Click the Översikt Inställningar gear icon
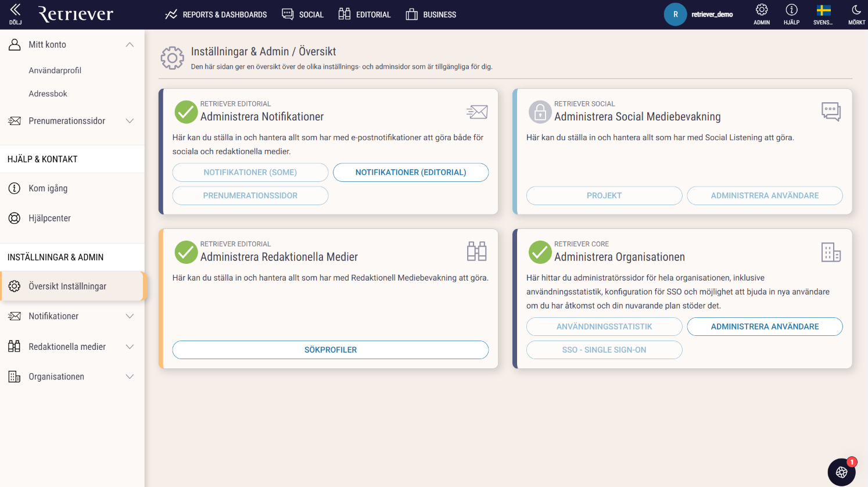Image resolution: width=868 pixels, height=487 pixels. click(15, 286)
